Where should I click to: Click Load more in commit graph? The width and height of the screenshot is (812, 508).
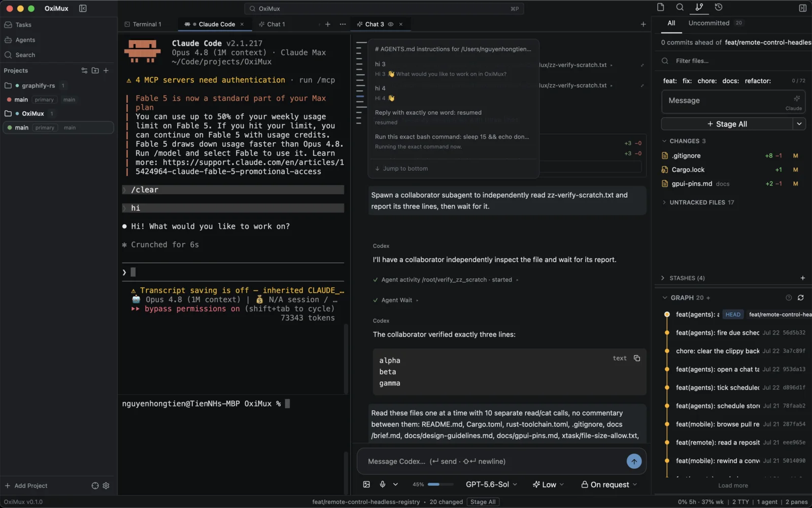[733, 486]
